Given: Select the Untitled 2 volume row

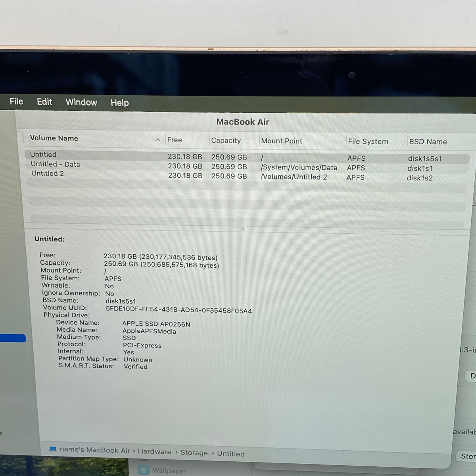Looking at the screenshot, I should click(247, 175).
